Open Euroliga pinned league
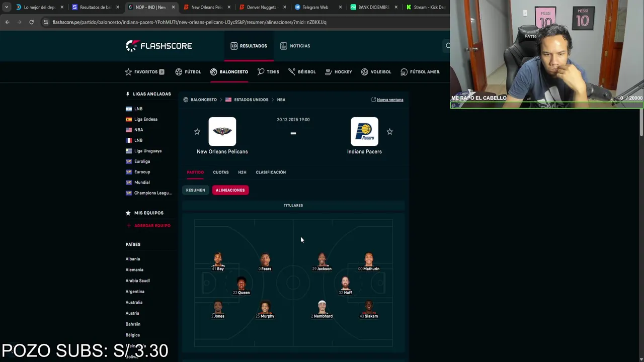 (138, 161)
